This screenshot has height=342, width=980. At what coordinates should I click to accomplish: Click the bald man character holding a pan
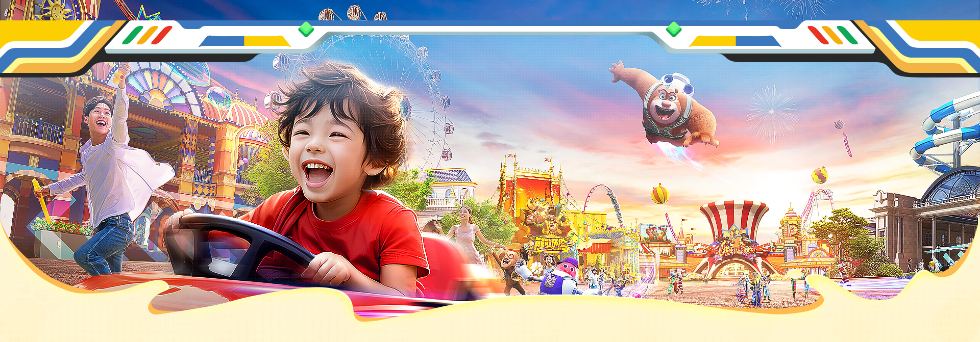tap(510, 270)
